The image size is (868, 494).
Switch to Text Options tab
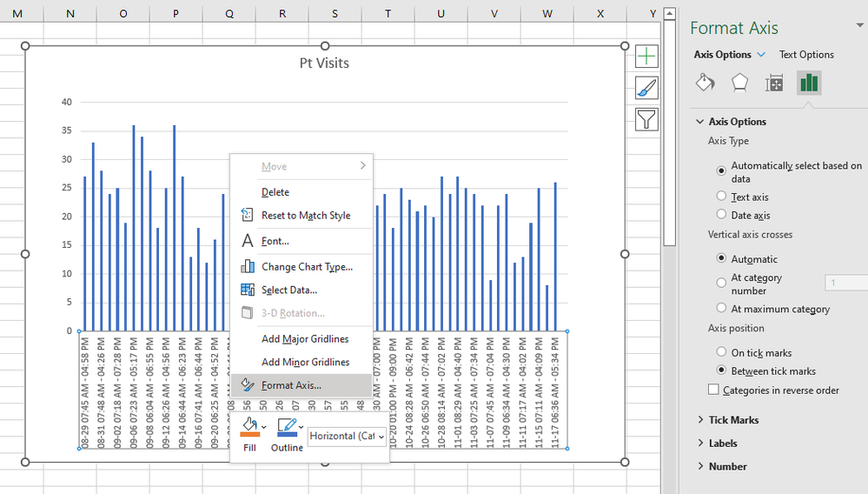(806, 55)
